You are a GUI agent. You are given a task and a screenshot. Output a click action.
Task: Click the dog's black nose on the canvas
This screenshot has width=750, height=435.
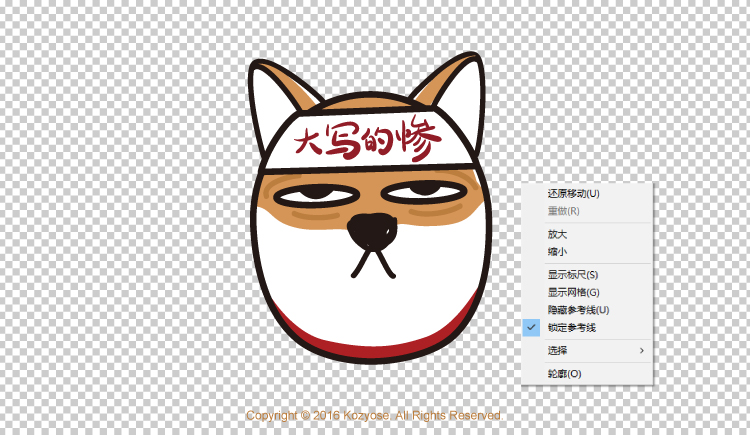coord(372,231)
